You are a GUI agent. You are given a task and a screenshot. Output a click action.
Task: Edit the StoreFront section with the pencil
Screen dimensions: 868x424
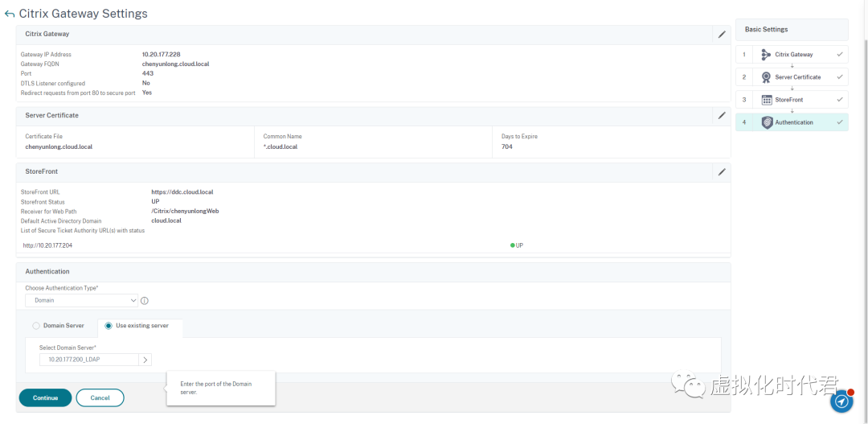(721, 172)
